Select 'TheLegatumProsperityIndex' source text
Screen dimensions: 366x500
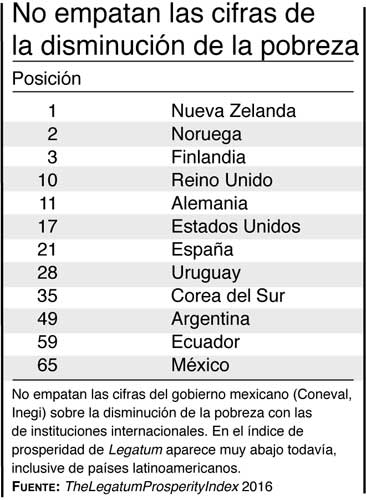pos(152,487)
